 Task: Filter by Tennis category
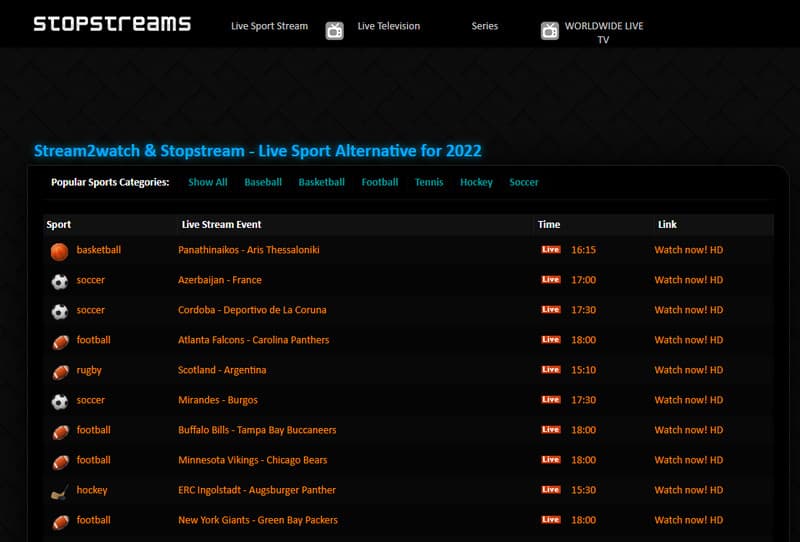429,182
